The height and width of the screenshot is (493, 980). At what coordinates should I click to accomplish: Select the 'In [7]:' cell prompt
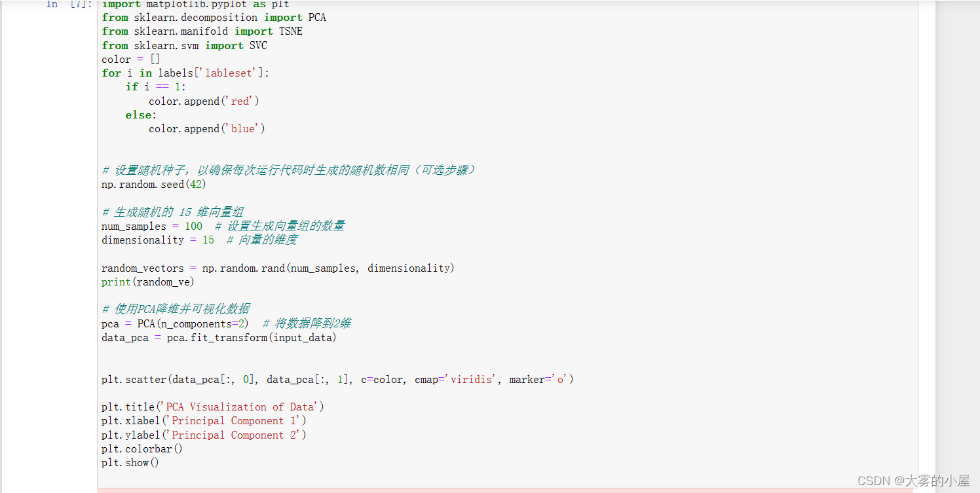click(68, 5)
